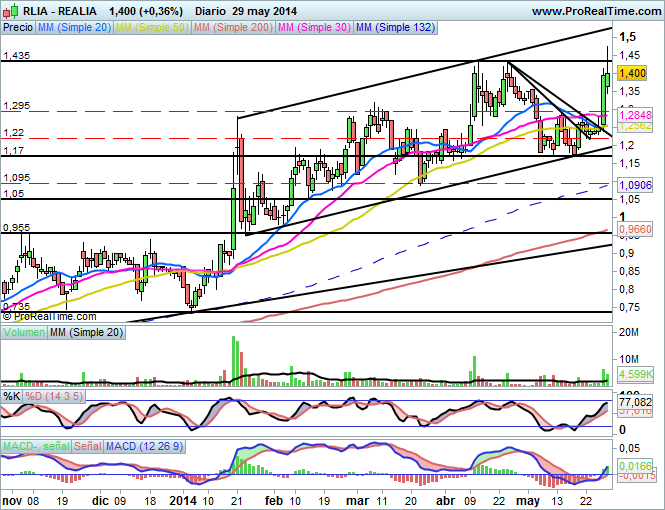Select the MM (Simple 50) indicator label

(153, 28)
